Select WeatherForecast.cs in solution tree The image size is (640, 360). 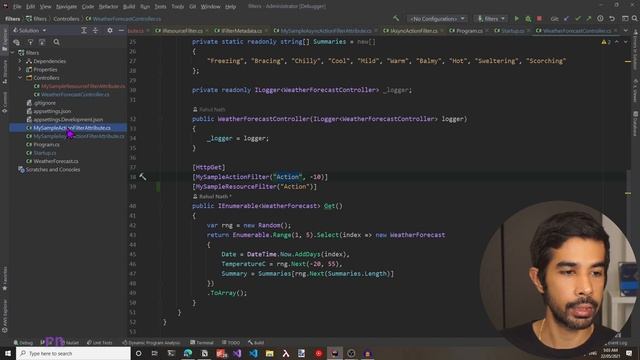pos(56,161)
